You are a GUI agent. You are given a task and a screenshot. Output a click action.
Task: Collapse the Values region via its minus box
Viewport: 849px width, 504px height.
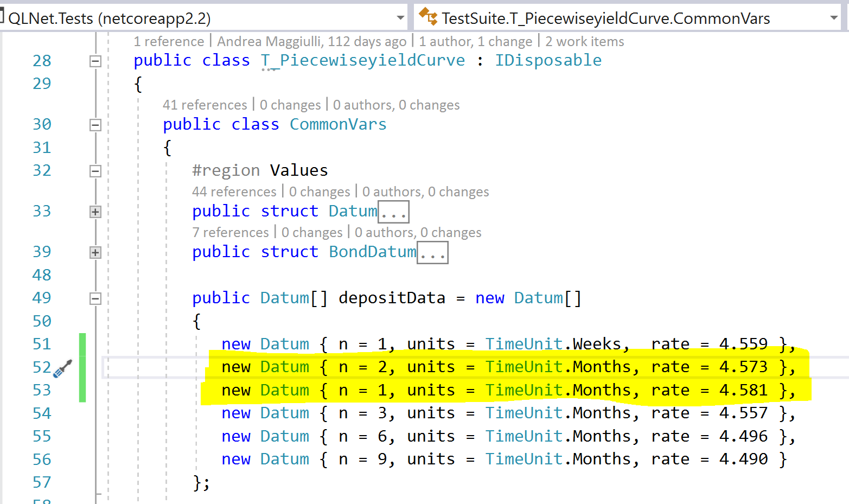coord(95,170)
